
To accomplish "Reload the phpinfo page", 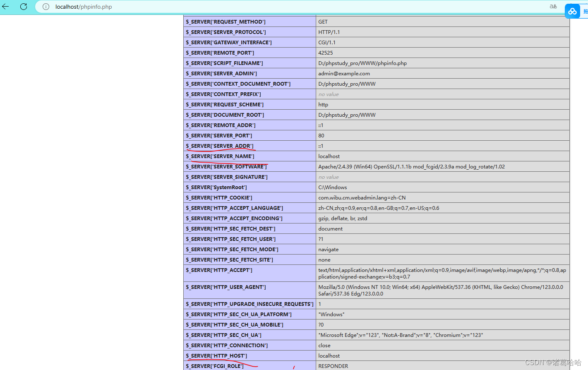I will (x=24, y=7).
